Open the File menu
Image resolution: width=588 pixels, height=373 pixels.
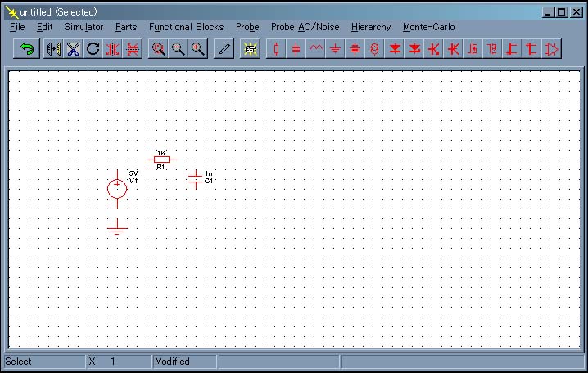click(x=17, y=27)
